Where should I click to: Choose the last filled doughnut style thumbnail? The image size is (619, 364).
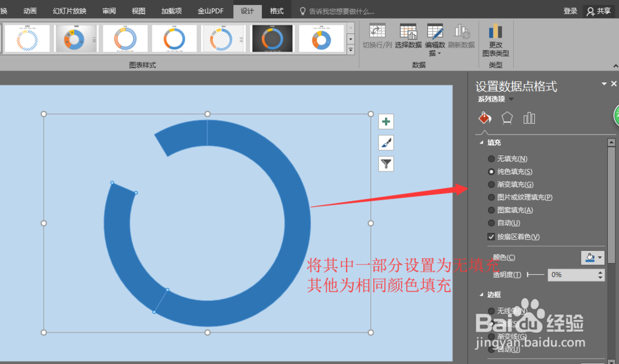pyautogui.click(x=321, y=38)
